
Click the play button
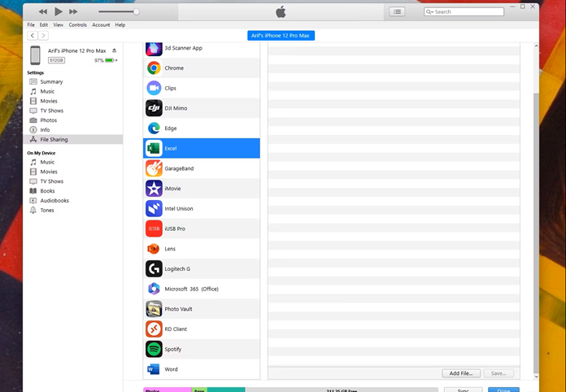58,12
